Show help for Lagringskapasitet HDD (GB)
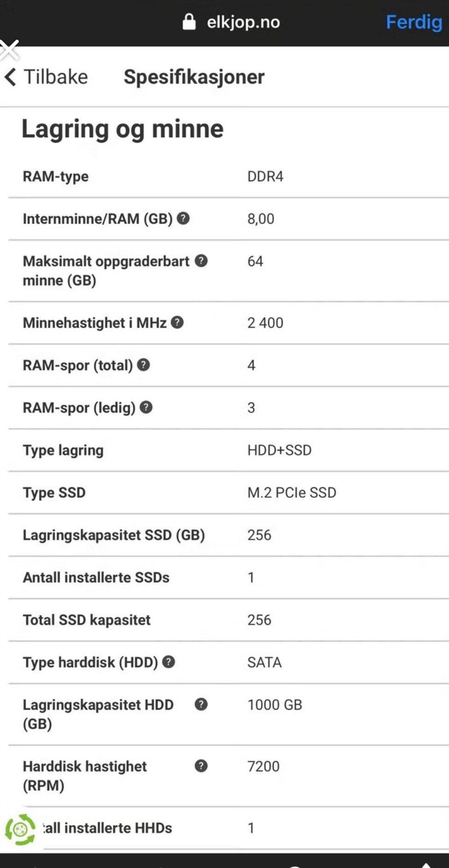This screenshot has width=449, height=868. click(201, 704)
